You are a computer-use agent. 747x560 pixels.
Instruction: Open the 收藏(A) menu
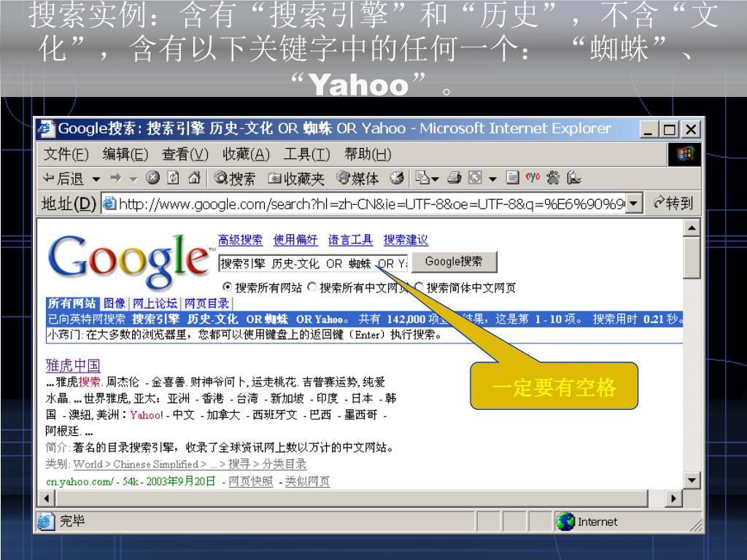[x=246, y=154]
